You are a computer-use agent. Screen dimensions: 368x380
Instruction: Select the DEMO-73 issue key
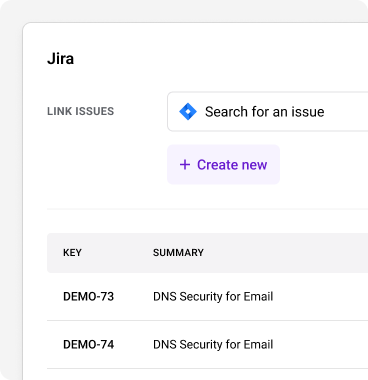[88, 296]
